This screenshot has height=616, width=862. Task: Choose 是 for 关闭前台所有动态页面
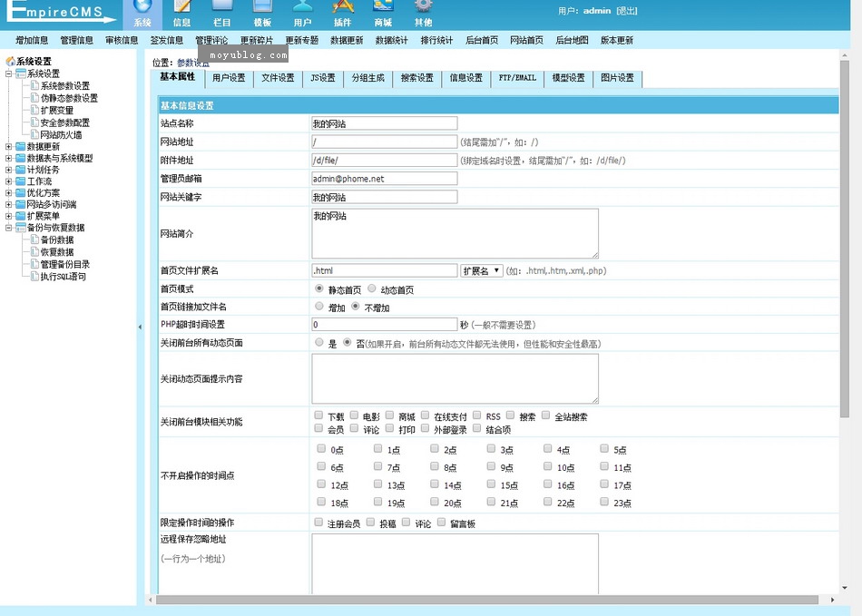click(318, 342)
